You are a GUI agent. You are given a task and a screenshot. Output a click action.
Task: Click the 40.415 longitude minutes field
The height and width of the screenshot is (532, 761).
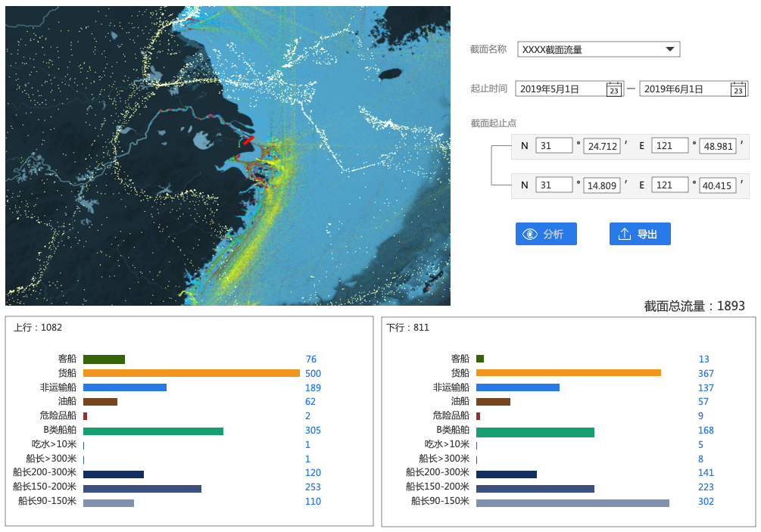[718, 185]
